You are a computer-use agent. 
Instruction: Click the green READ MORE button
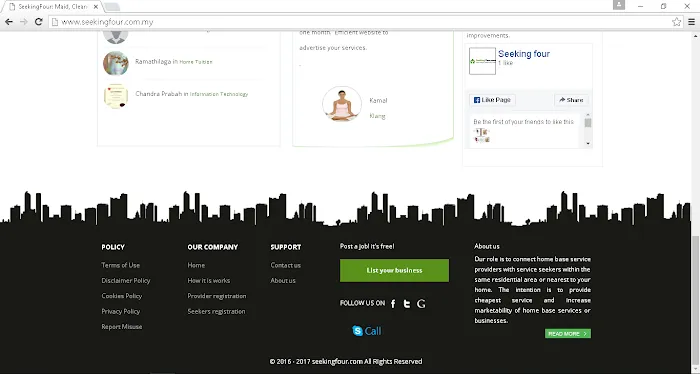(568, 334)
